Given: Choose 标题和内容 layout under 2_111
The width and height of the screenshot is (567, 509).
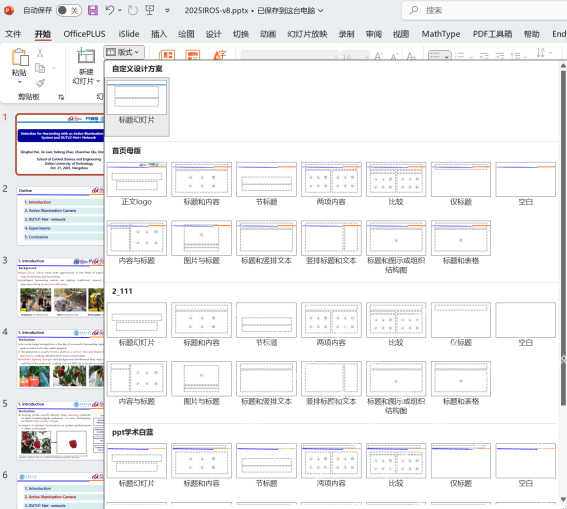Looking at the screenshot, I should [x=201, y=325].
